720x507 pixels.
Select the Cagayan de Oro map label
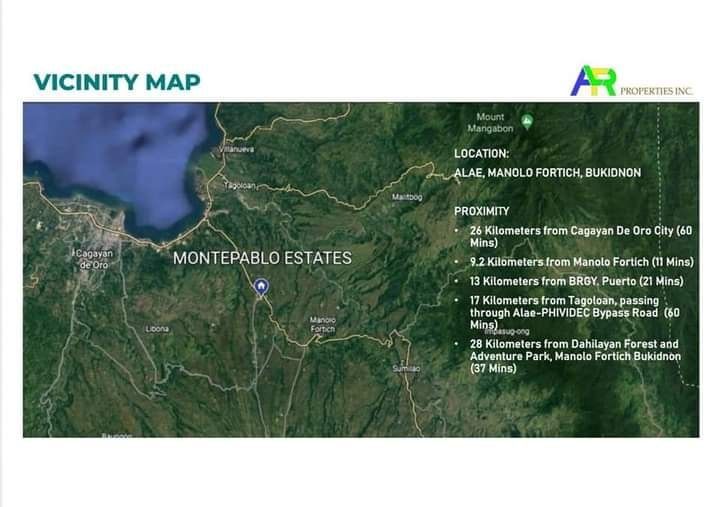94,259
